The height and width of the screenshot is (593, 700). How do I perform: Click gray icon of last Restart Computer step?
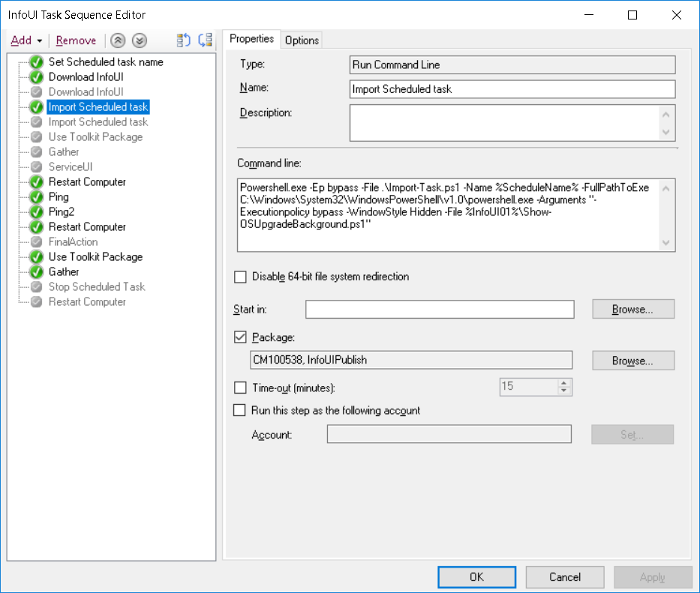click(x=37, y=302)
